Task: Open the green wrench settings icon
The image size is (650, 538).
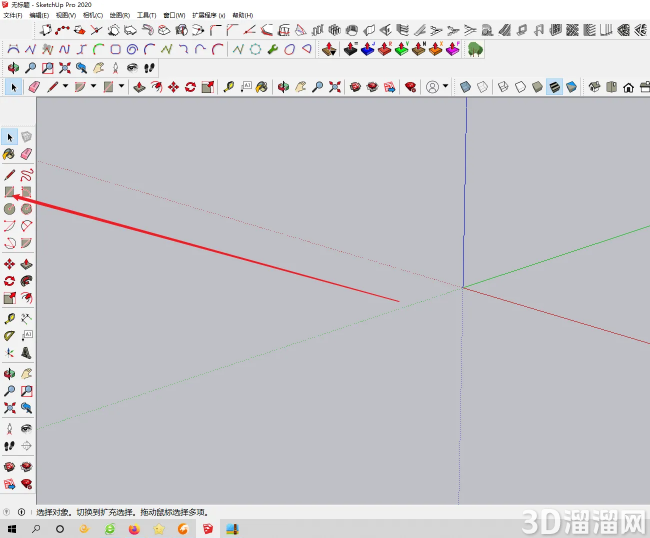Action: (272, 49)
